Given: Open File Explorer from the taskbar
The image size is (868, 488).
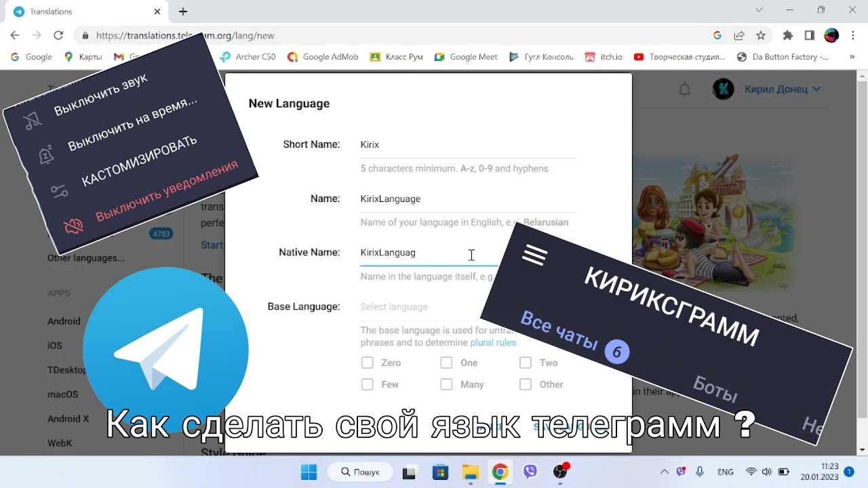Looking at the screenshot, I should coord(470,472).
